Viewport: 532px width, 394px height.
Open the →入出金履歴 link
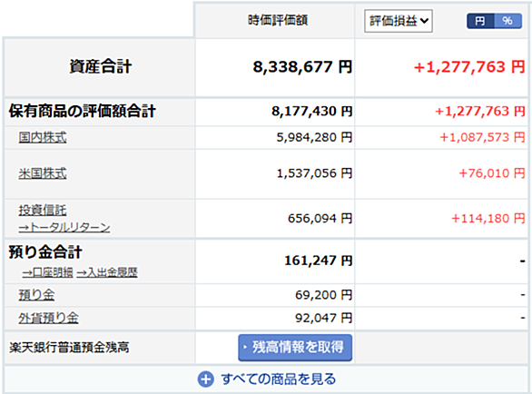pyautogui.click(x=107, y=272)
